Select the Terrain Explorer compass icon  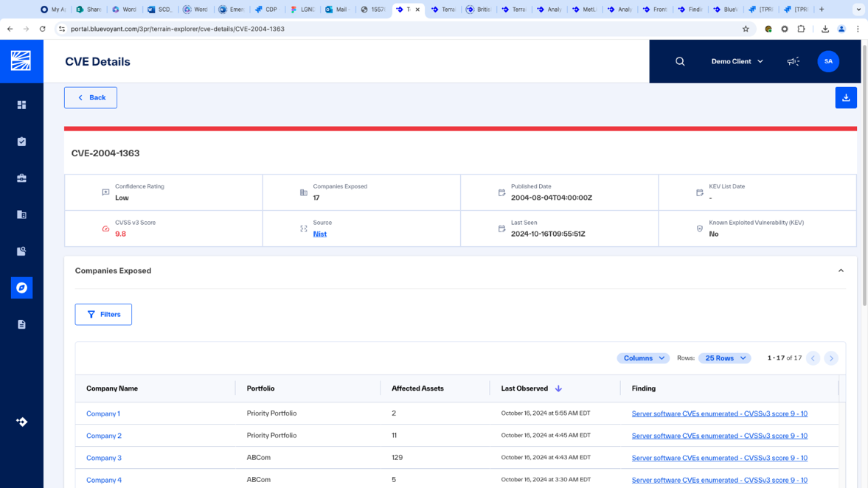[x=21, y=287]
